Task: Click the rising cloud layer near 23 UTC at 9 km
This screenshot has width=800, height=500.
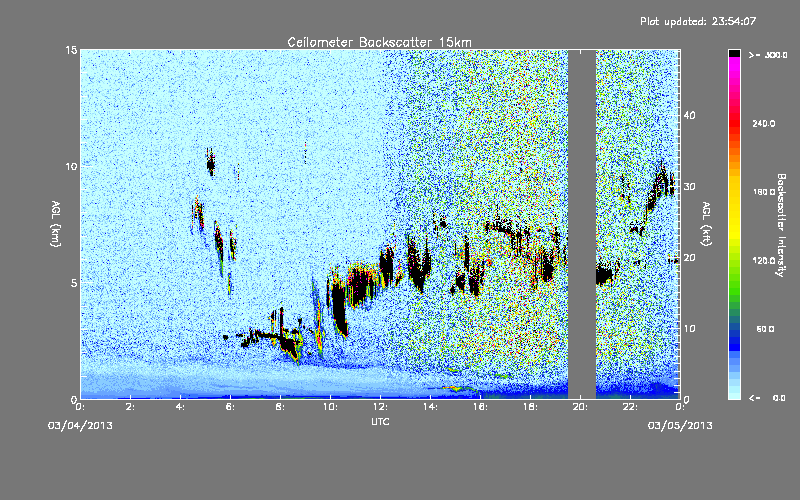Action: point(661,186)
